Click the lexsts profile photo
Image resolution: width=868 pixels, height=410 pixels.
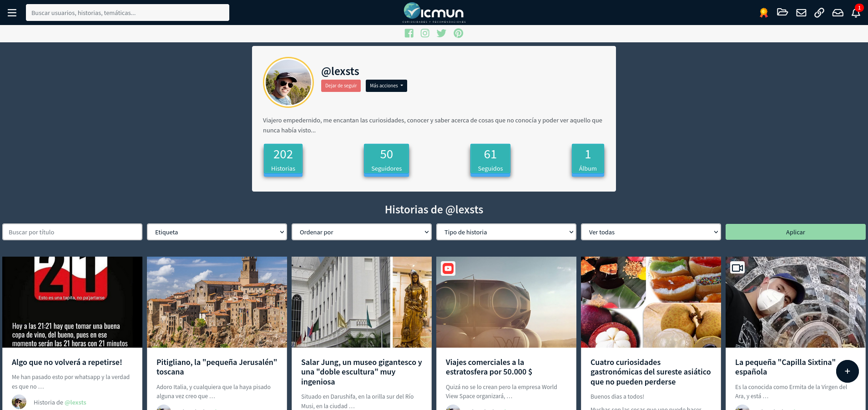point(288,82)
